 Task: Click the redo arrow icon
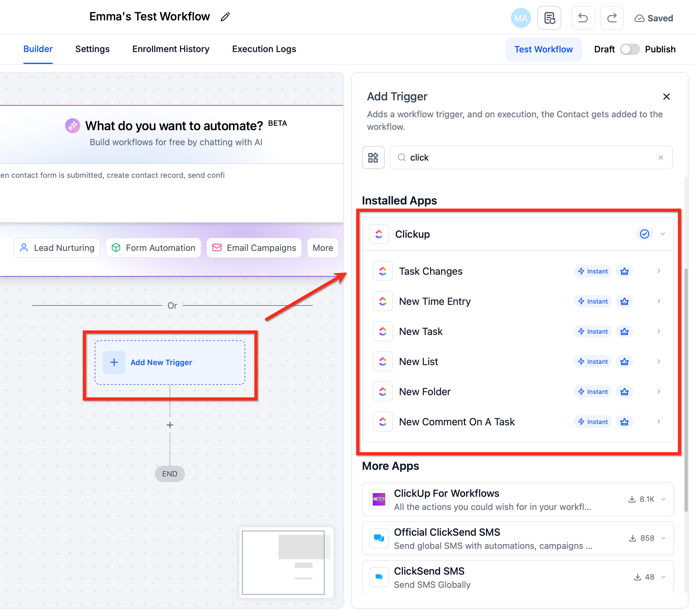612,18
